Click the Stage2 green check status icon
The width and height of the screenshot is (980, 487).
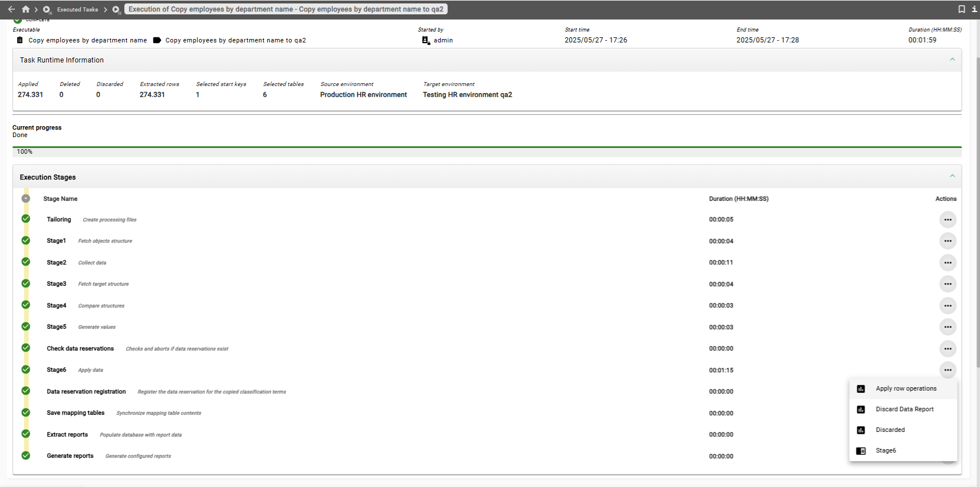26,262
